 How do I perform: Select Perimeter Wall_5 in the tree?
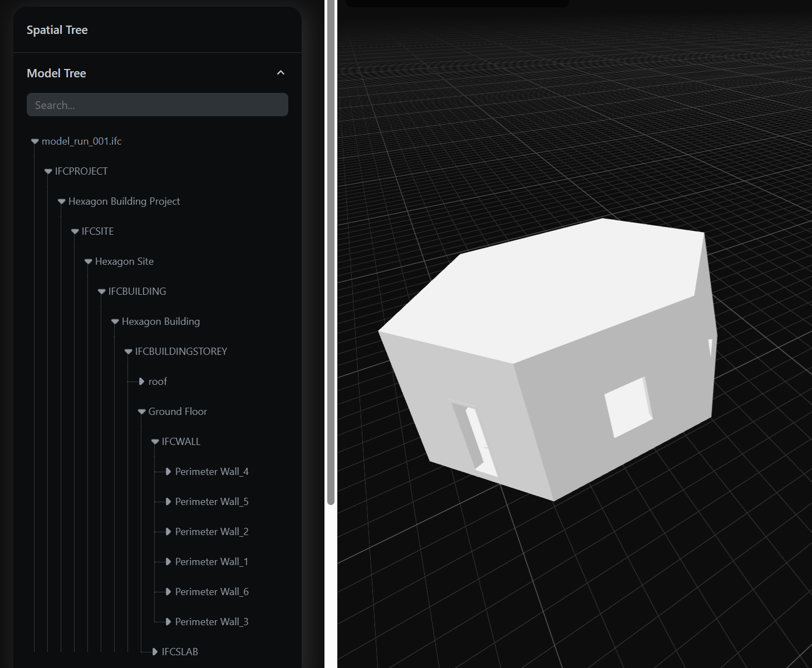coord(211,502)
